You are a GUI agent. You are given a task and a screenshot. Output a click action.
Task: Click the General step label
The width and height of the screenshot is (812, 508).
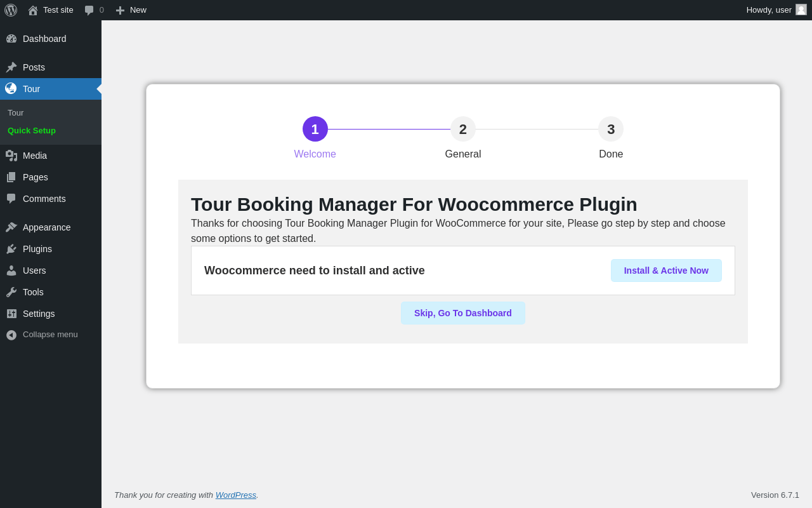pos(463,154)
